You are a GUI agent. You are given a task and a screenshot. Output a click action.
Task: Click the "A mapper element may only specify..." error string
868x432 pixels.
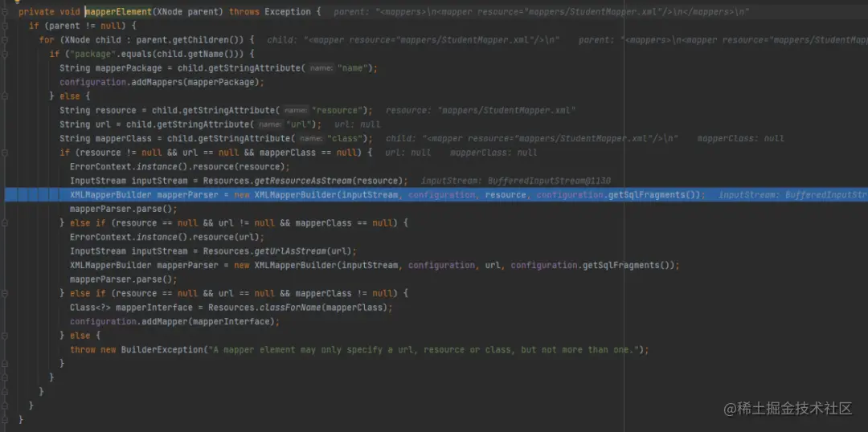tap(424, 349)
